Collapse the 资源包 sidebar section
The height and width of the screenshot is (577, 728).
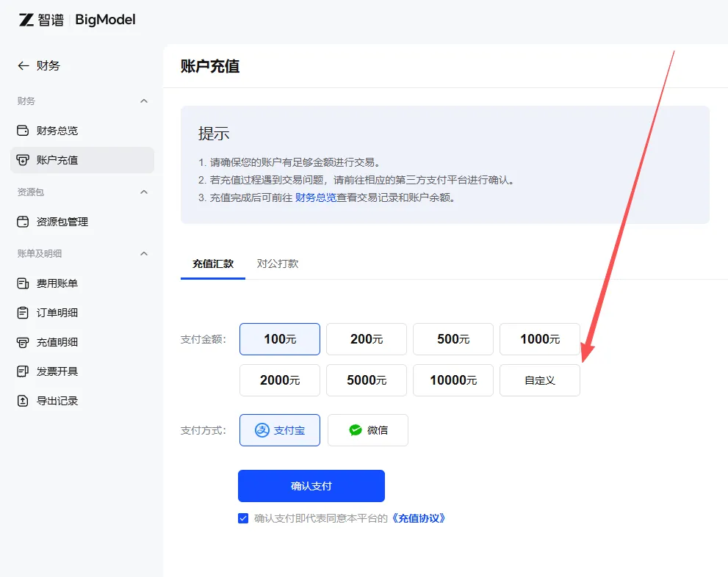click(144, 192)
